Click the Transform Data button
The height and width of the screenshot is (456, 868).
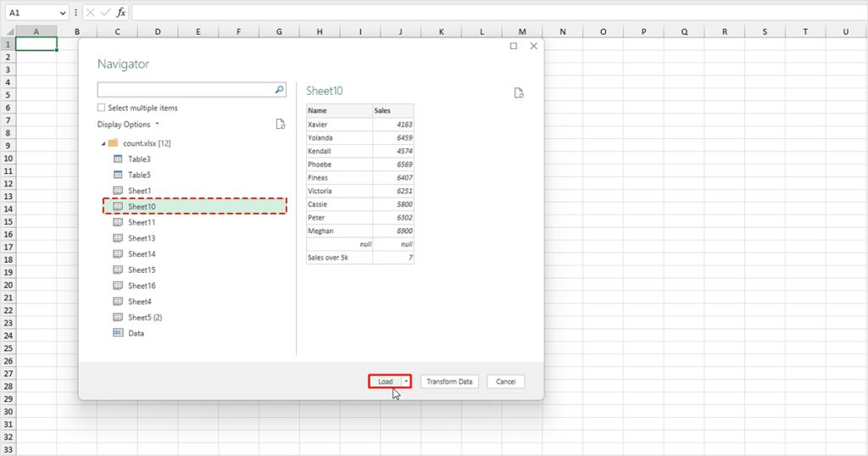point(449,381)
